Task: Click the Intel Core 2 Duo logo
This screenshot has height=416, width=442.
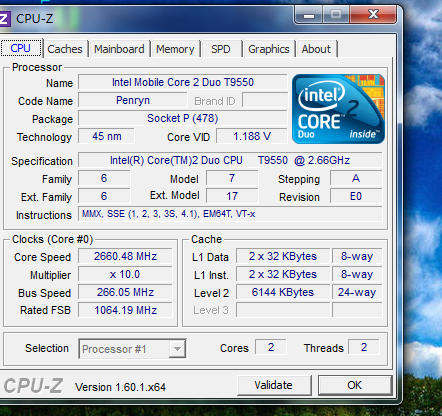Action: pyautogui.click(x=338, y=109)
